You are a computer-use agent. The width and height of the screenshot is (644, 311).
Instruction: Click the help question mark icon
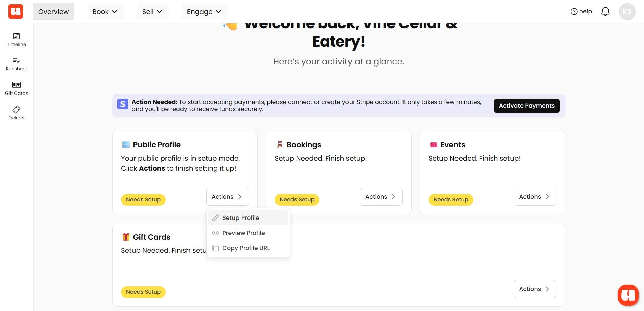point(574,12)
